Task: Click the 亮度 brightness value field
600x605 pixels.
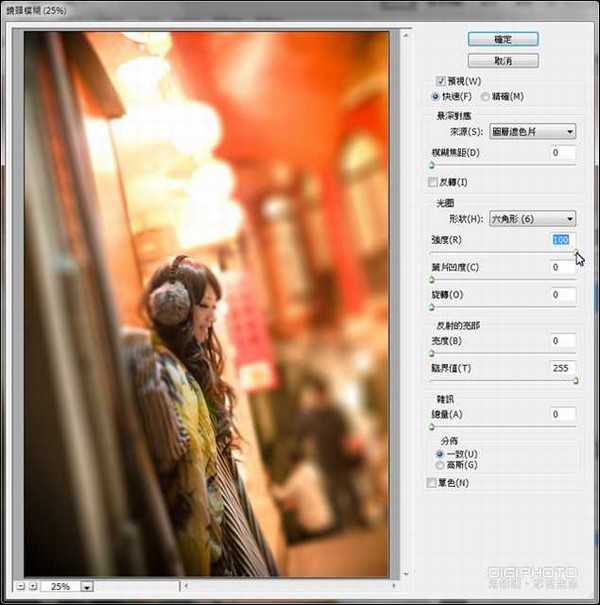Action: 561,342
